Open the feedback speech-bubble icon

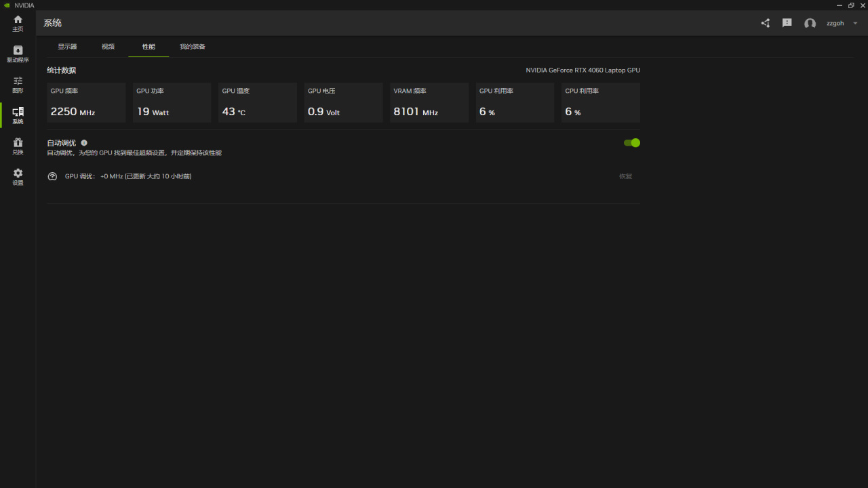click(x=787, y=23)
